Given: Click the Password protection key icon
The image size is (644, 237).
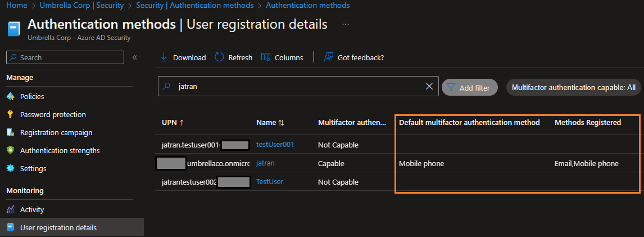Looking at the screenshot, I should tap(11, 114).
